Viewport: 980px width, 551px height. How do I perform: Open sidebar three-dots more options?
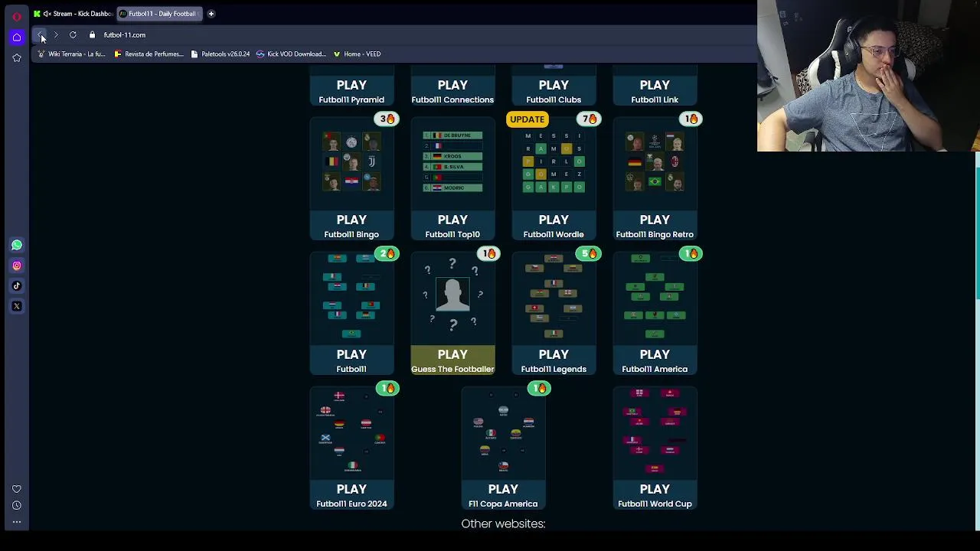pyautogui.click(x=17, y=522)
